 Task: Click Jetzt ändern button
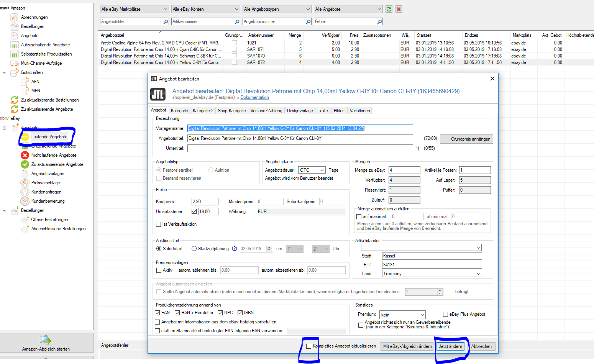[x=450, y=346]
